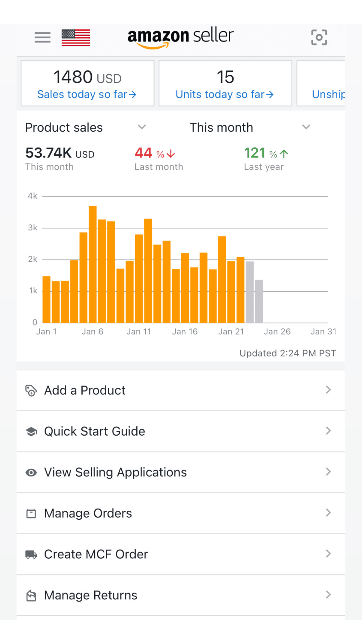The image size is (362, 644).
Task: Tap the Create MCF Order truck icon
Action: (31, 554)
